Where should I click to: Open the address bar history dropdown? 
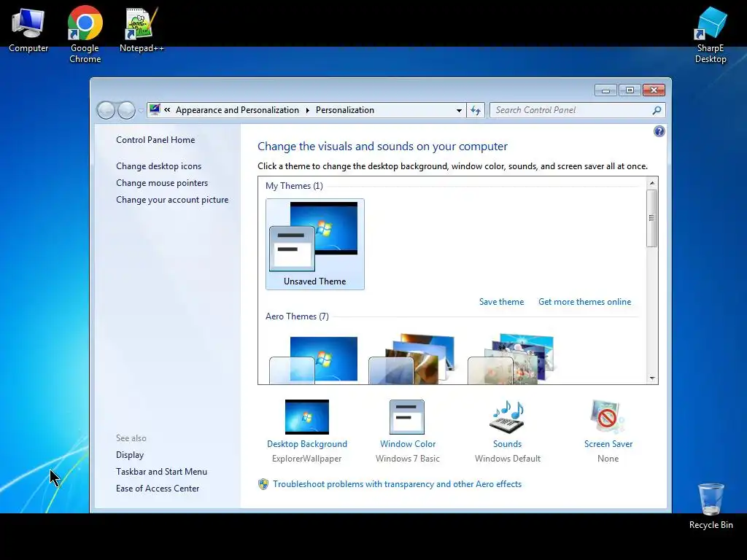[x=459, y=111]
